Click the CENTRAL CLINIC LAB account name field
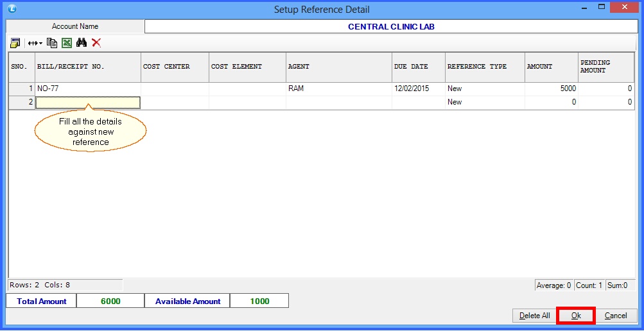 [x=391, y=27]
